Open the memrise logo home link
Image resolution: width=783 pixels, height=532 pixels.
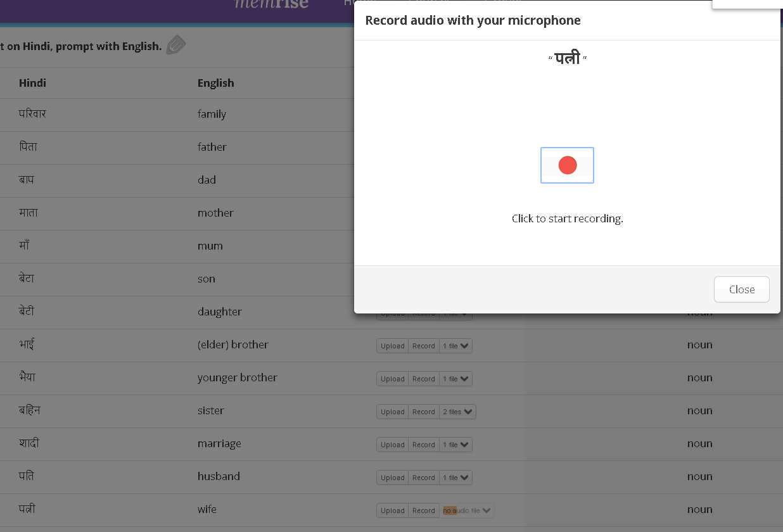[272, 5]
